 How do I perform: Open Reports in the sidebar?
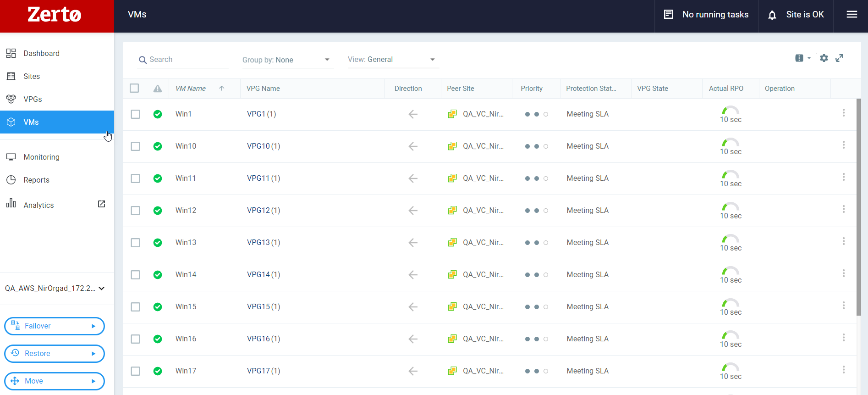tap(57, 180)
